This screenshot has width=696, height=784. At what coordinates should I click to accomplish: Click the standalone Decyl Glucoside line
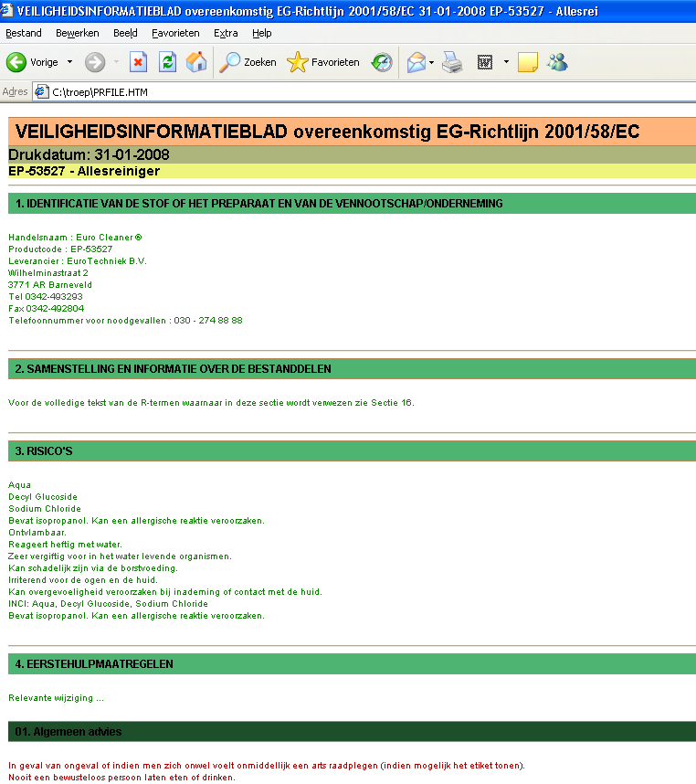pyautogui.click(x=43, y=497)
